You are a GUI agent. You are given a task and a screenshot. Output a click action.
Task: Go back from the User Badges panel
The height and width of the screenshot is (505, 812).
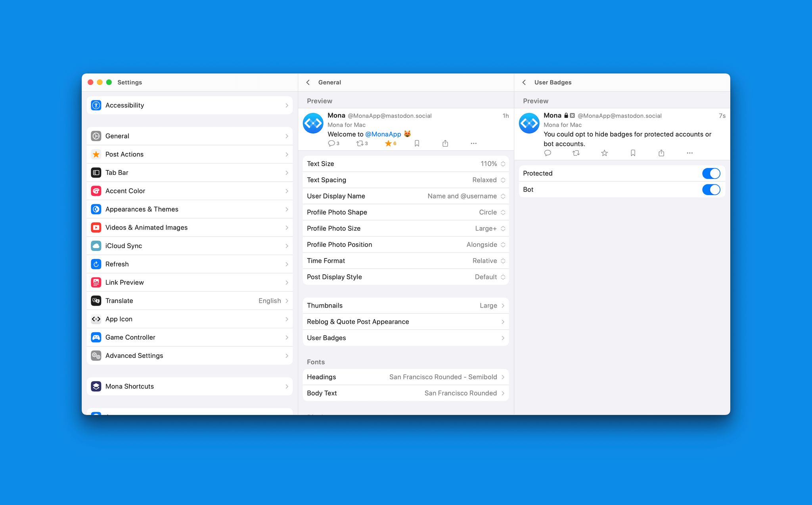pos(524,82)
